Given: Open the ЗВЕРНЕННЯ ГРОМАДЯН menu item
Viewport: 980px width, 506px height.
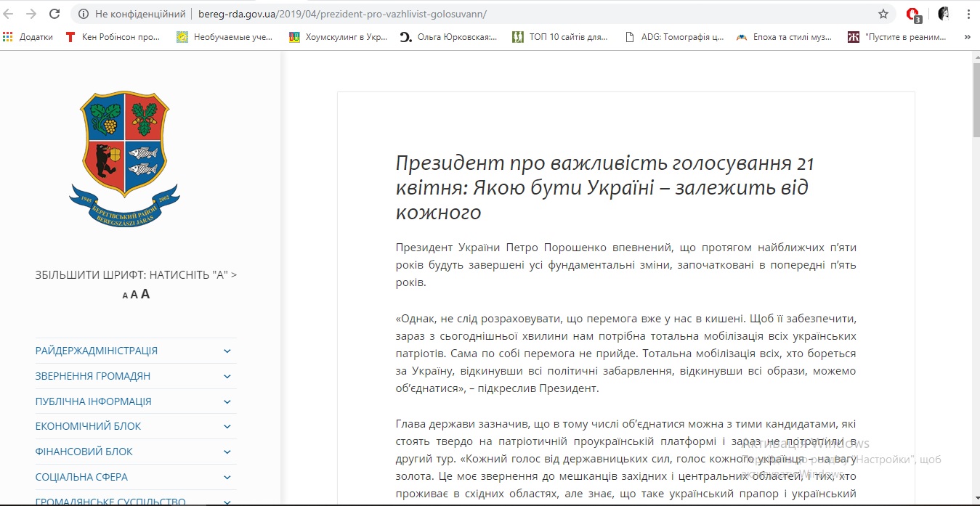Looking at the screenshot, I should tap(93, 376).
